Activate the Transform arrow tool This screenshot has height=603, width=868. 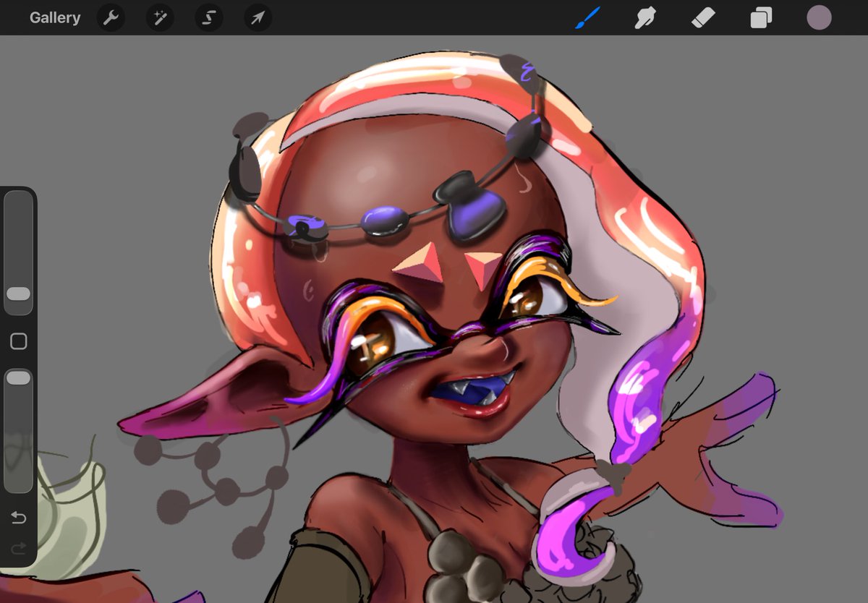258,18
